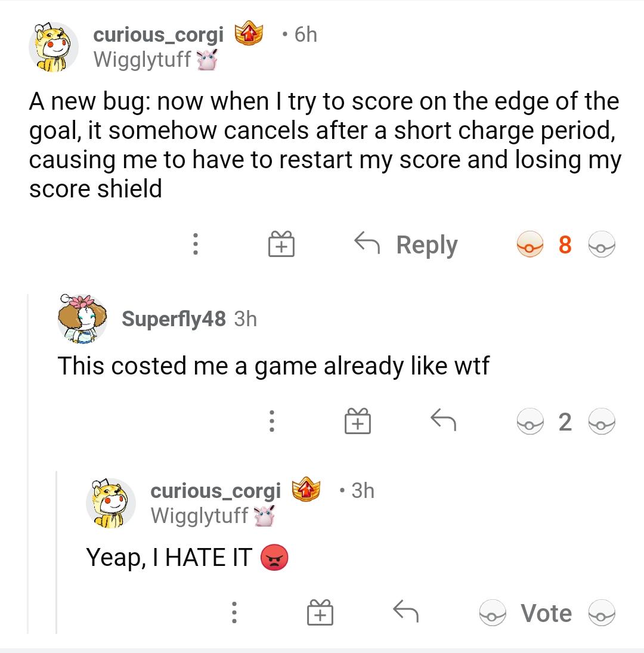The image size is (644, 653).
Task: Downvote the 'Yeap, I HATE IT' reply
Action: click(x=602, y=613)
